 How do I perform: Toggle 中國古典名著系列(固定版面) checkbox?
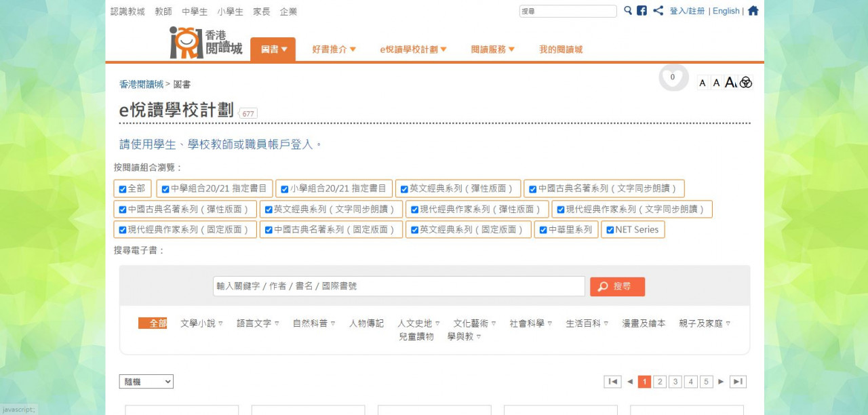(x=269, y=230)
